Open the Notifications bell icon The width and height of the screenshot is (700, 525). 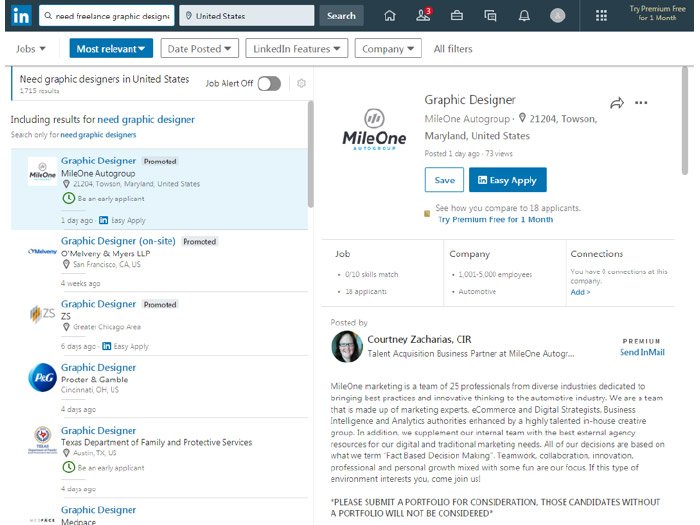[524, 16]
